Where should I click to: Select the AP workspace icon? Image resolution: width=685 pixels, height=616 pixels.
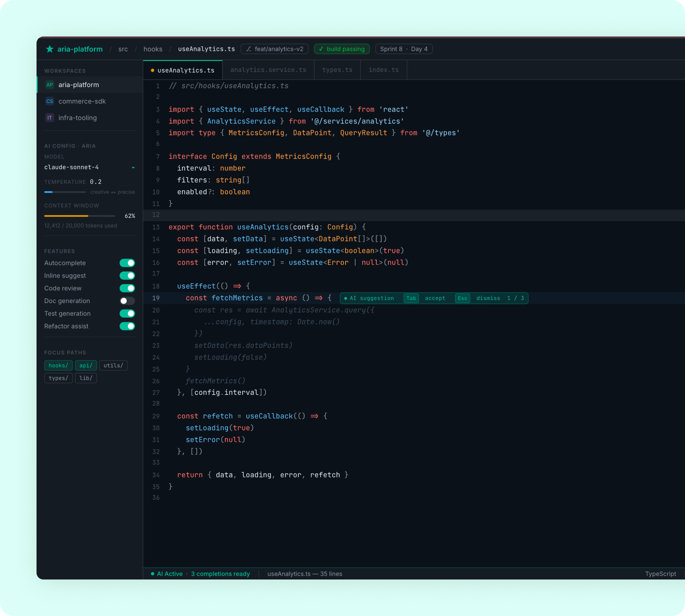(x=49, y=84)
